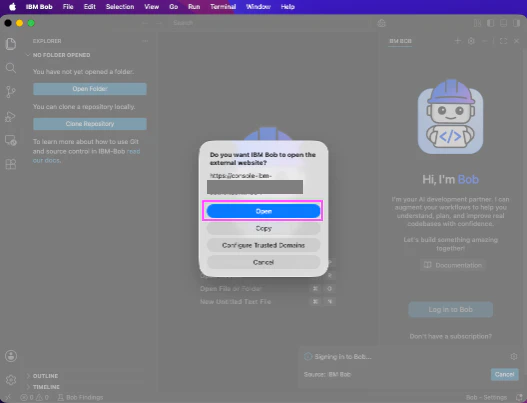Open the Go menu
Screen dimensions: 527x403
(x=173, y=7)
